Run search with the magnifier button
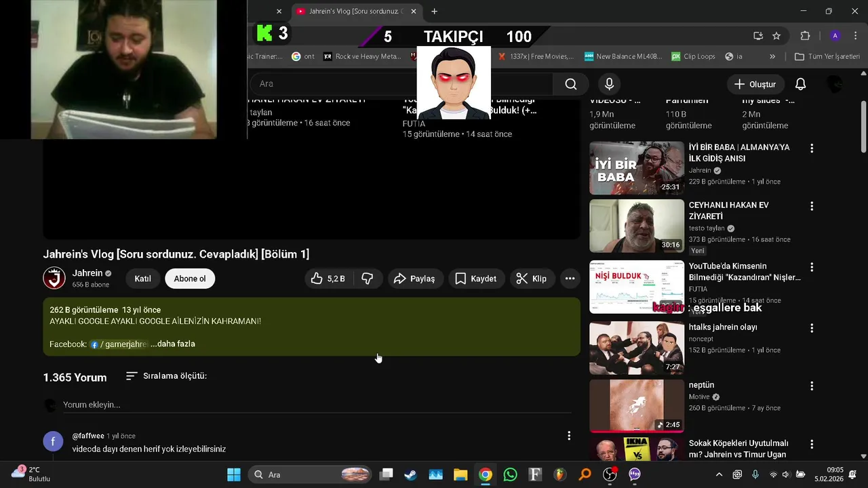The width and height of the screenshot is (868, 488). coord(571,84)
